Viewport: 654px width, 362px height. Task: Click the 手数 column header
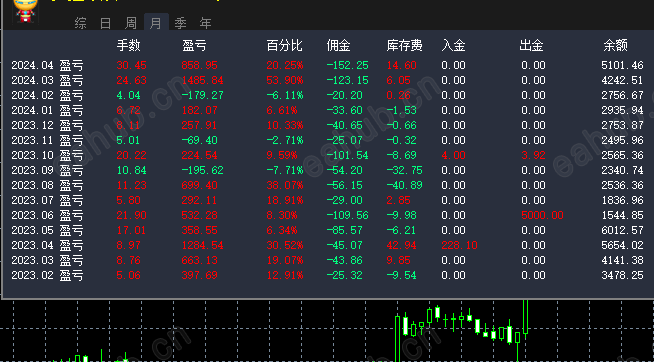(128, 45)
